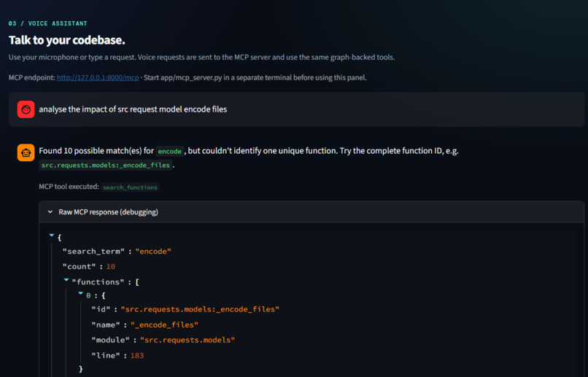Click the "module" value "src.requests.models"
This screenshot has width=588, height=377.
click(187, 340)
